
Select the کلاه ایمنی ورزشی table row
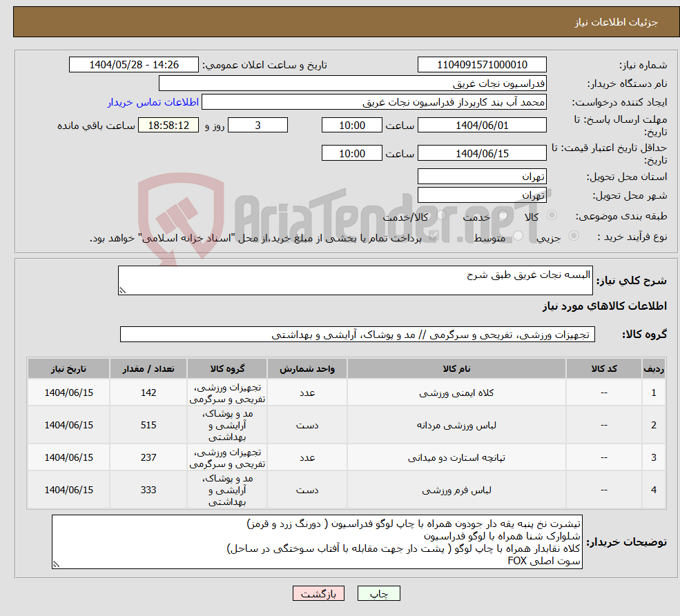(x=345, y=392)
